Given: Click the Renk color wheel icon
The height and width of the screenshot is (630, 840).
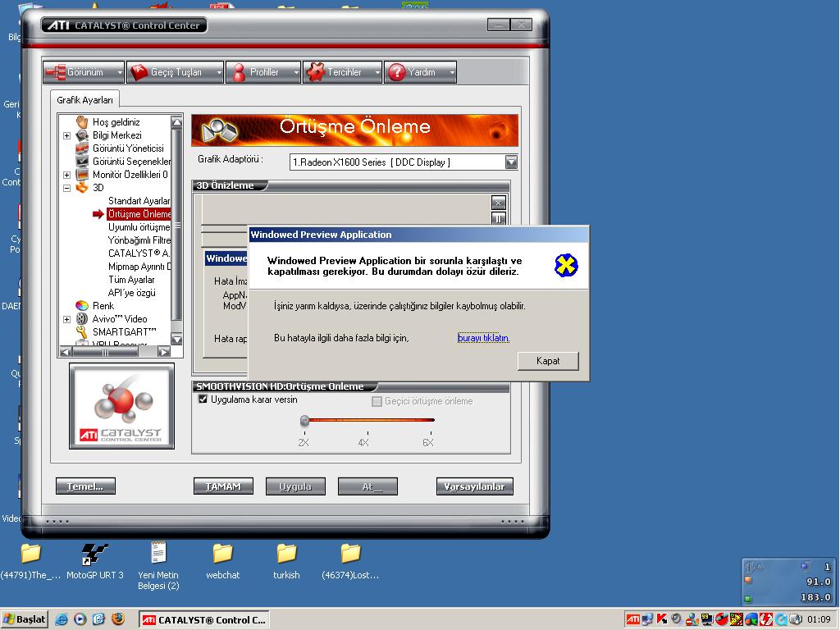Looking at the screenshot, I should [x=82, y=305].
